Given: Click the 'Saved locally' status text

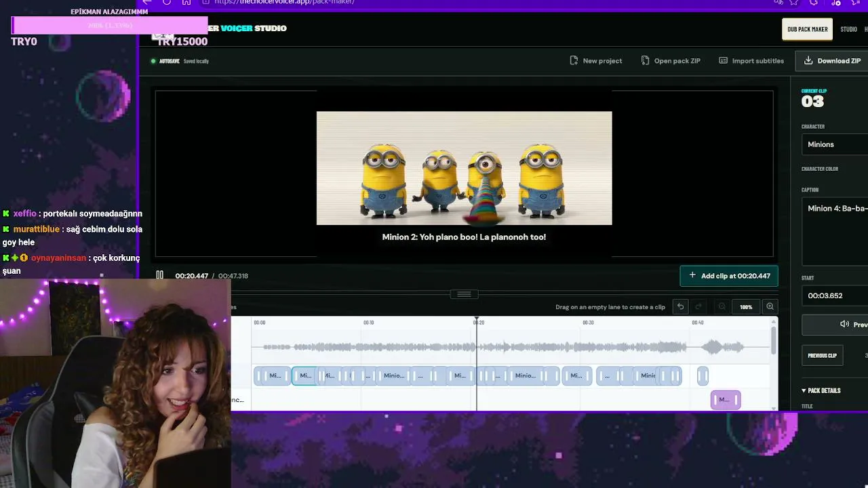Looking at the screenshot, I should click(196, 61).
